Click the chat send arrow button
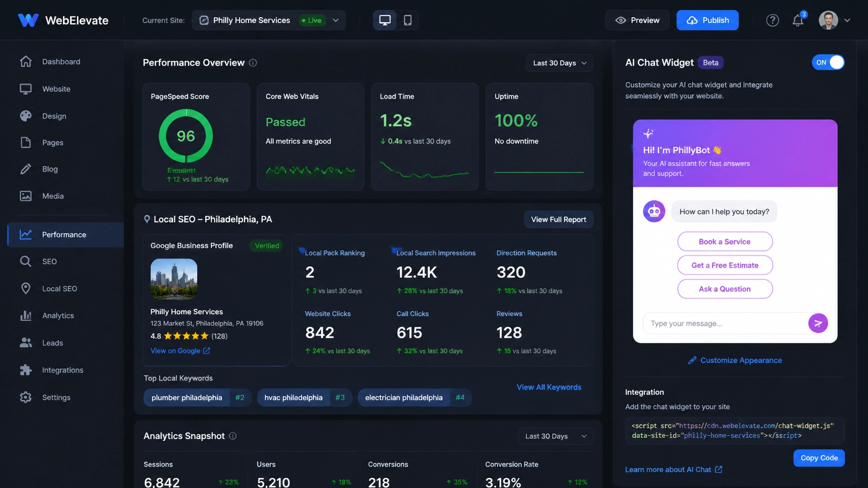This screenshot has height=488, width=868. tap(818, 323)
